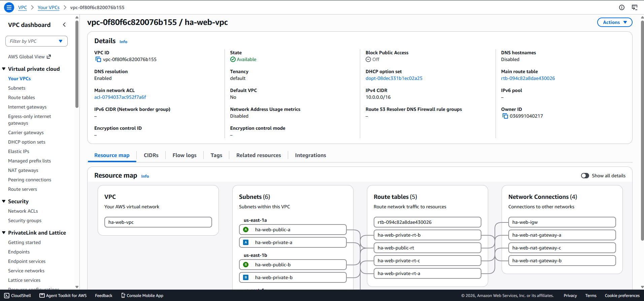This screenshot has height=301, width=644.
Task: Switch to the Related resources tab
Action: coord(259,155)
